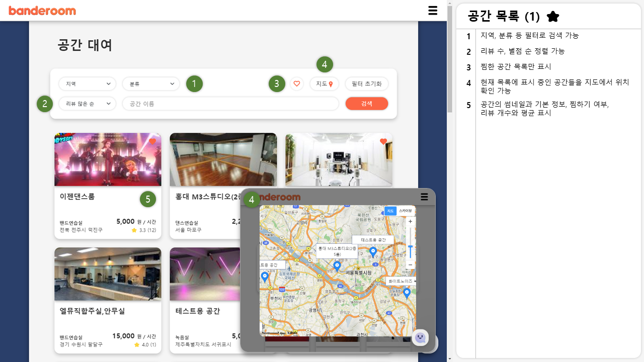The height and width of the screenshot is (362, 644).
Task: Toggle the favorite heart on 이젠댄스룸 card
Action: tap(152, 142)
